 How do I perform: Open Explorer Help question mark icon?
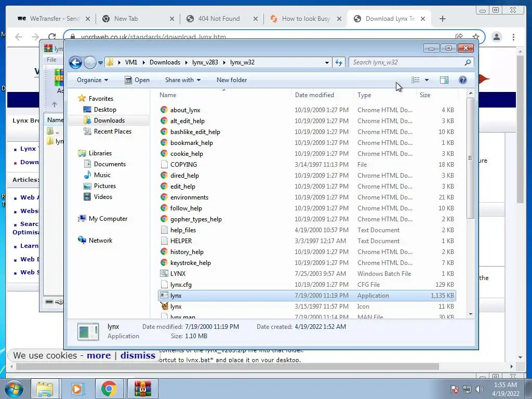point(463,80)
